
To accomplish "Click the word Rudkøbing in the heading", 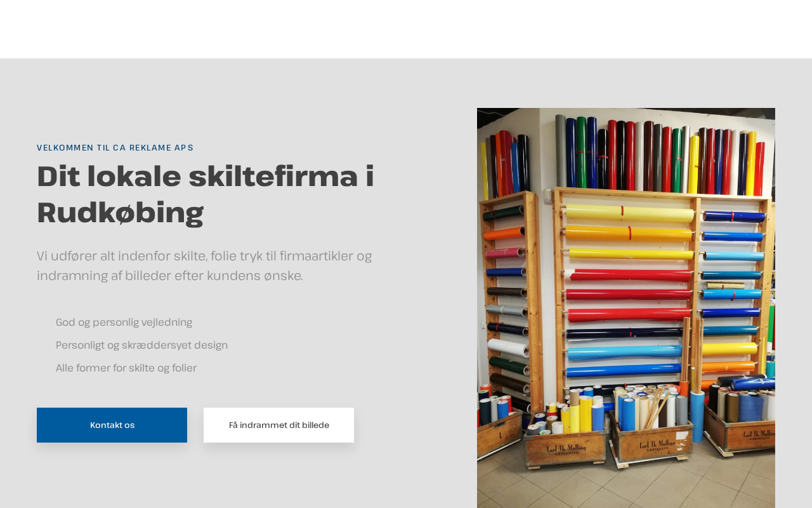I will click(x=120, y=213).
